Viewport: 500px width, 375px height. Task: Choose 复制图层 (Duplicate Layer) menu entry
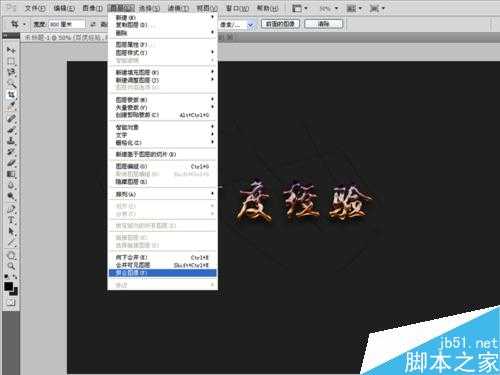click(163, 25)
